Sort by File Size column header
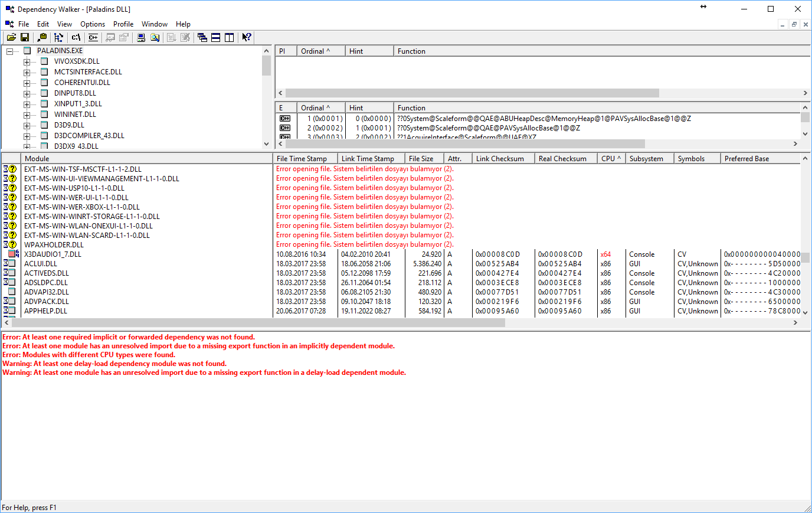The height and width of the screenshot is (513, 812). (x=424, y=158)
